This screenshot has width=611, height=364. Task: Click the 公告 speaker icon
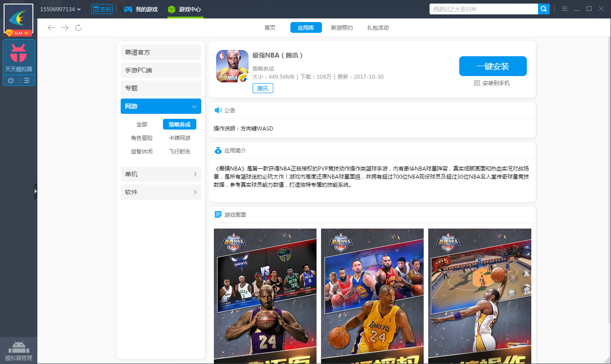point(218,110)
